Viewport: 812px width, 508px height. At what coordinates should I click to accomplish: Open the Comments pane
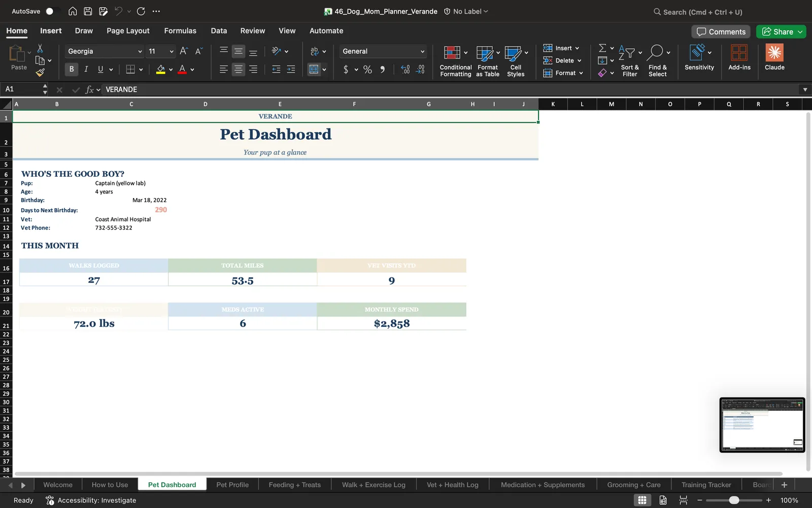[721, 31]
